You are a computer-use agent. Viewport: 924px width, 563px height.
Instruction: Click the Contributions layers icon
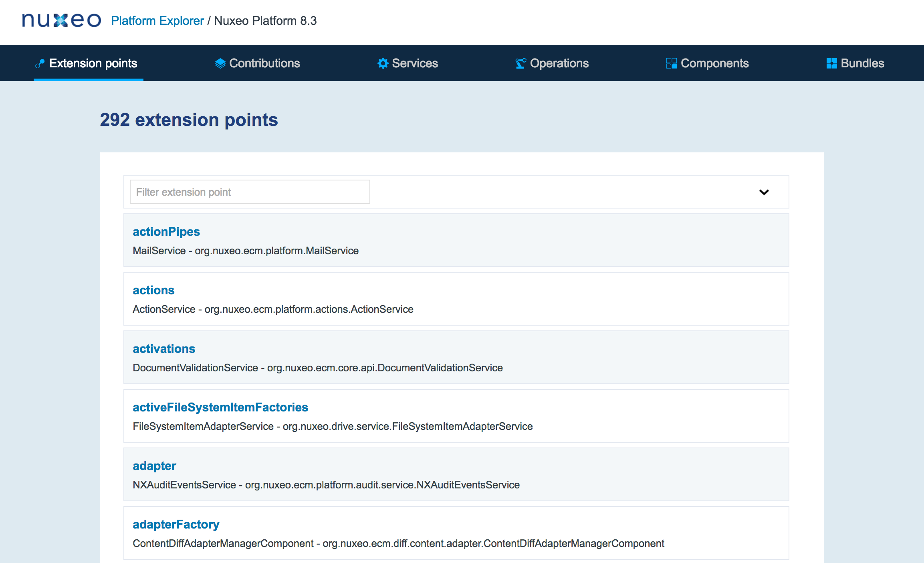pos(220,63)
